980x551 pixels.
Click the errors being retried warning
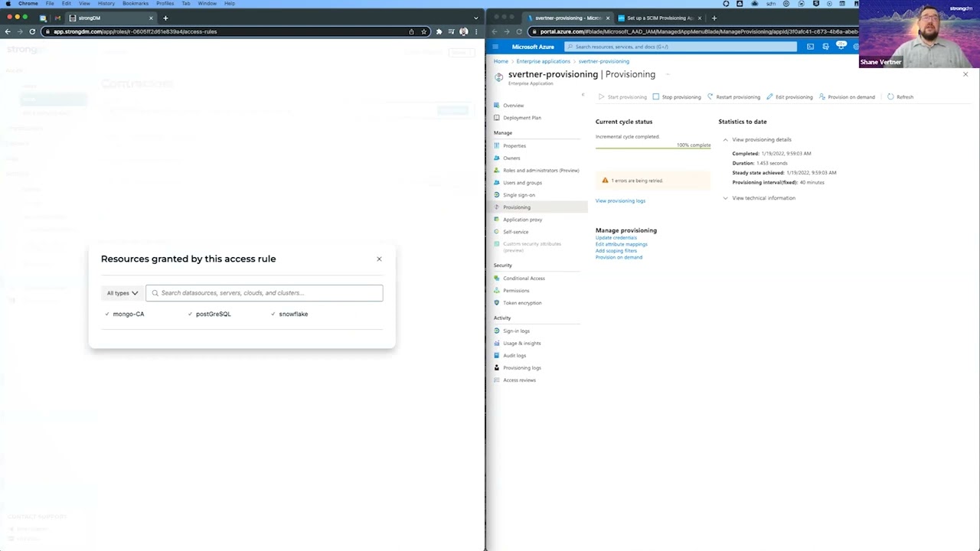653,181
